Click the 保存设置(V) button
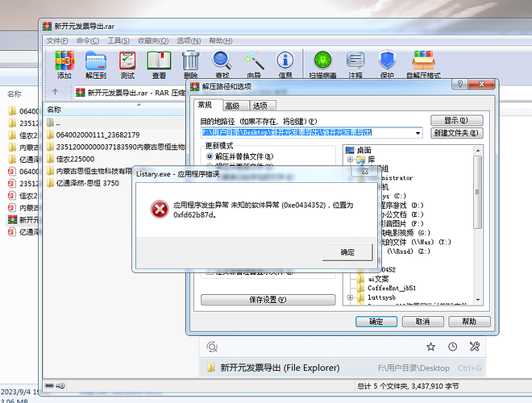The image size is (532, 403). tap(268, 300)
